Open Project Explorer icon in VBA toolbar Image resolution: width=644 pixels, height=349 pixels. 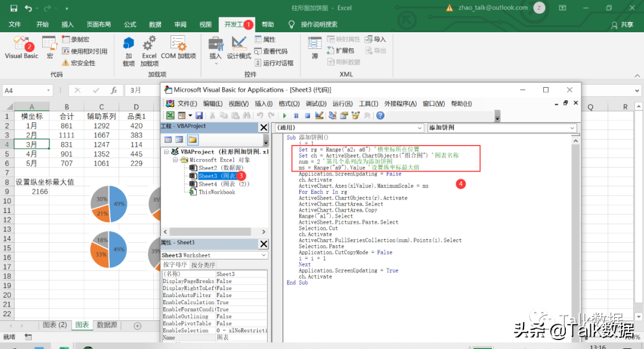(333, 116)
